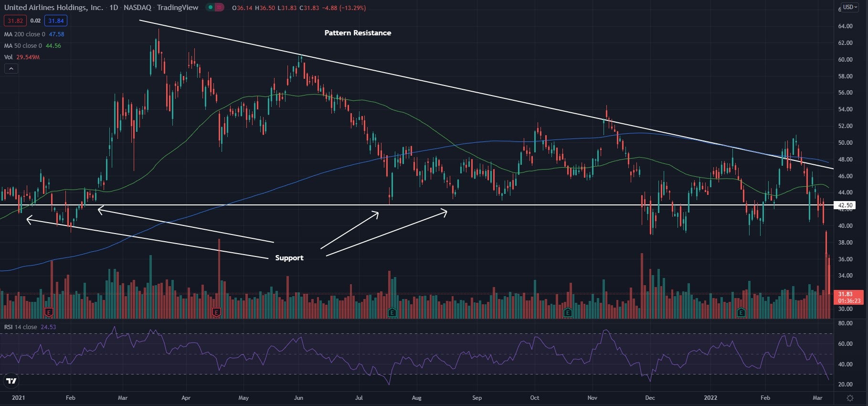
Task: Click the 2021 label on the time axis
Action: pyautogui.click(x=18, y=398)
